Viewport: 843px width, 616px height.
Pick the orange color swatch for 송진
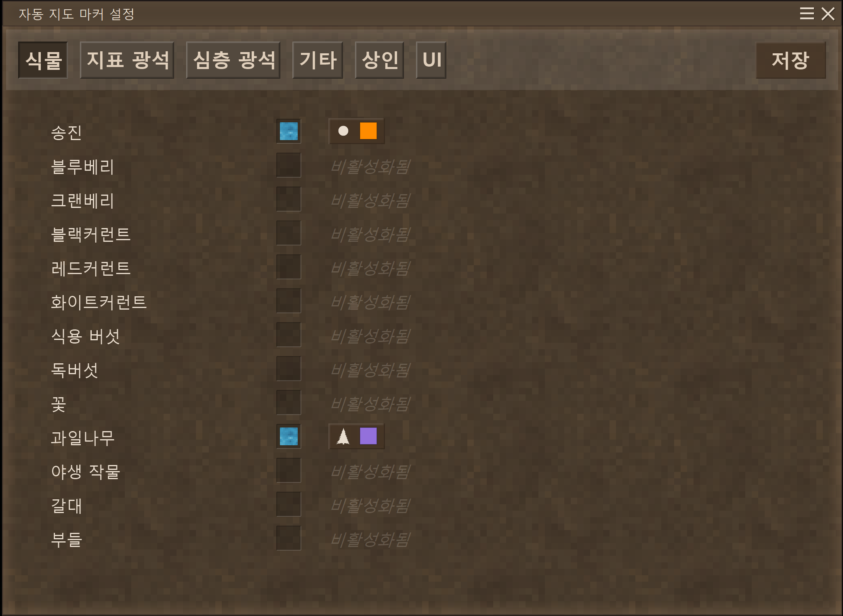click(x=368, y=131)
